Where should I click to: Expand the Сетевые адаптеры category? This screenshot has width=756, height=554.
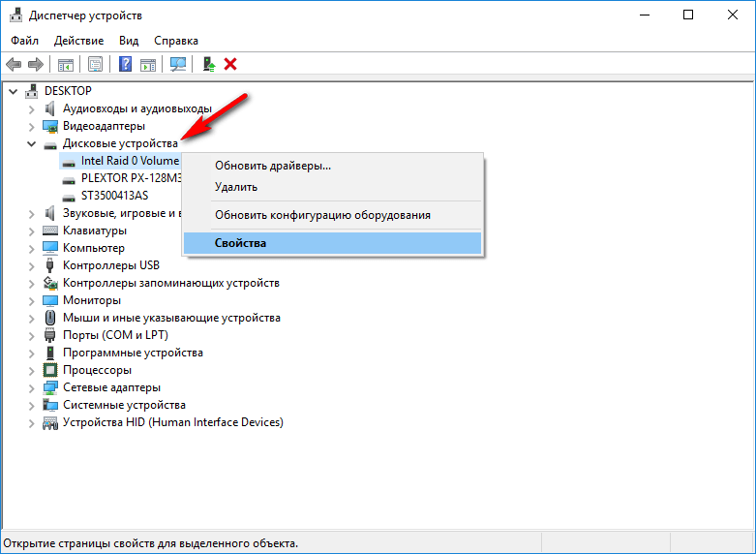(31, 388)
